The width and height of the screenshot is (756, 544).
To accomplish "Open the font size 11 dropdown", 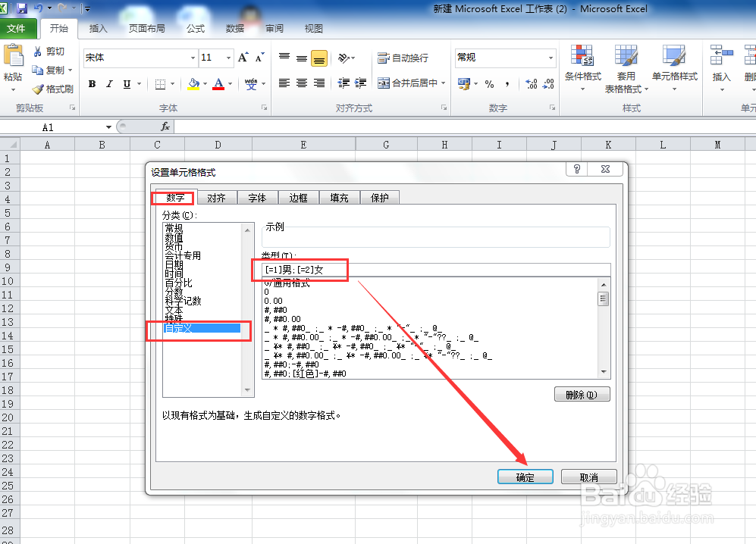I will pos(228,58).
